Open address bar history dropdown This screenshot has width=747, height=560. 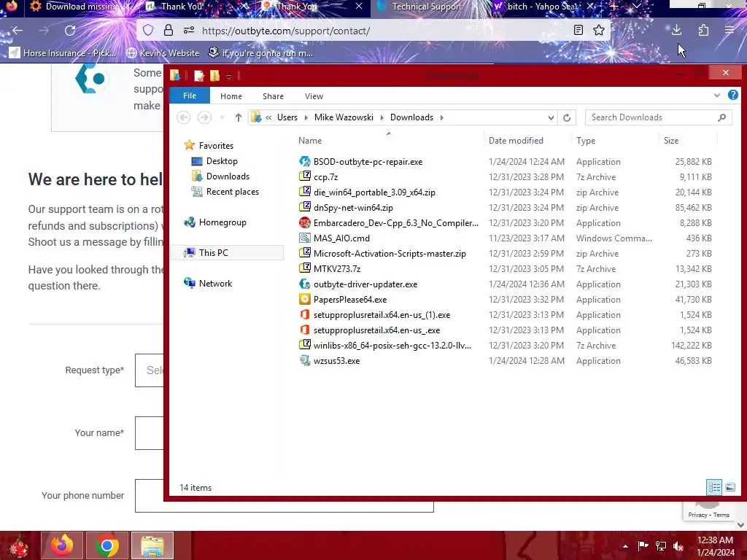point(551,117)
